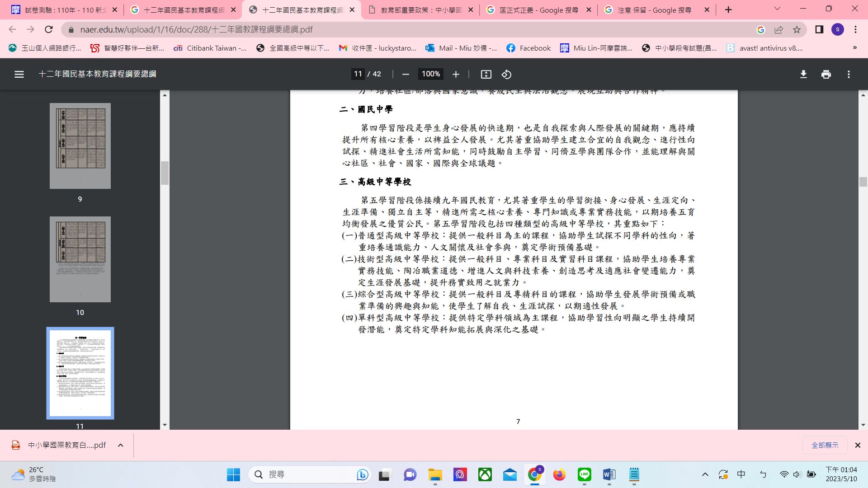Viewport: 868px width, 488px height.
Task: Reload the current page
Action: 49,29
